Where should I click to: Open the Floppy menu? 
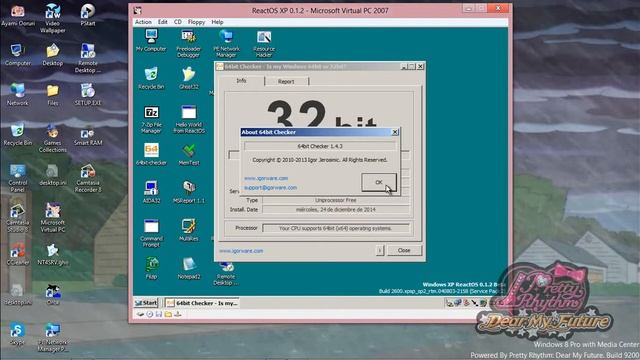[x=196, y=22]
